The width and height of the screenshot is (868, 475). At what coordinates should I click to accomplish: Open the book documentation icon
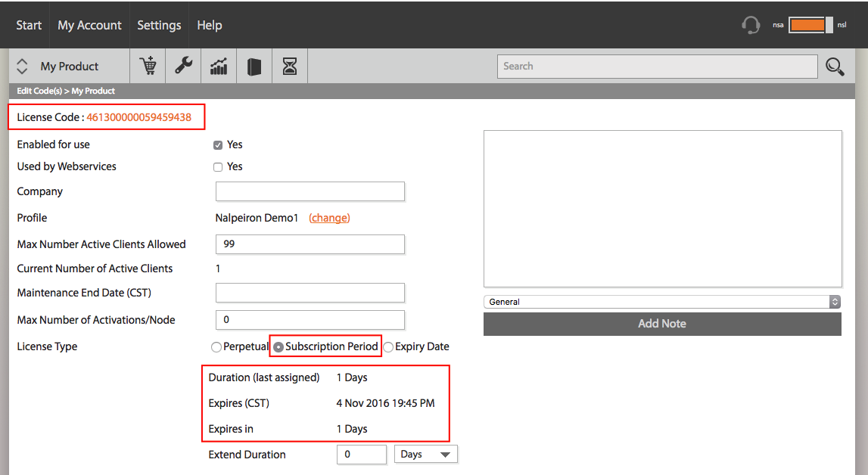[x=254, y=67]
